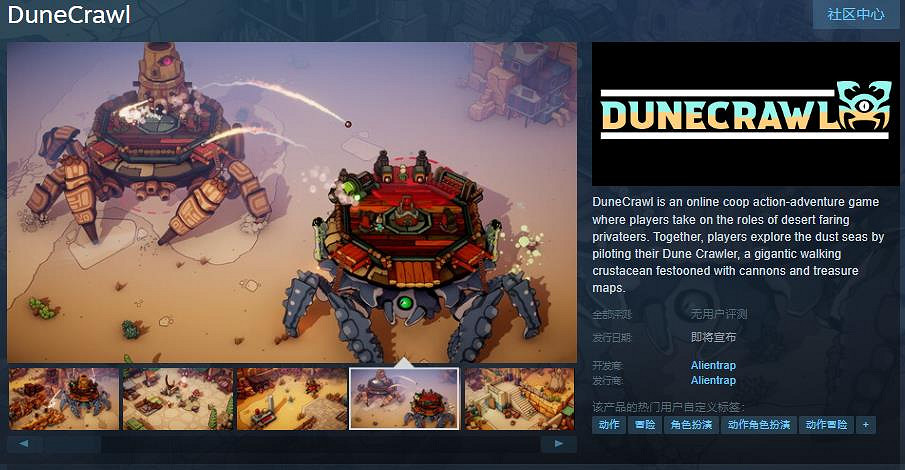The height and width of the screenshot is (470, 905).
Task: Select the 动作冒险 tag
Action: click(x=826, y=425)
